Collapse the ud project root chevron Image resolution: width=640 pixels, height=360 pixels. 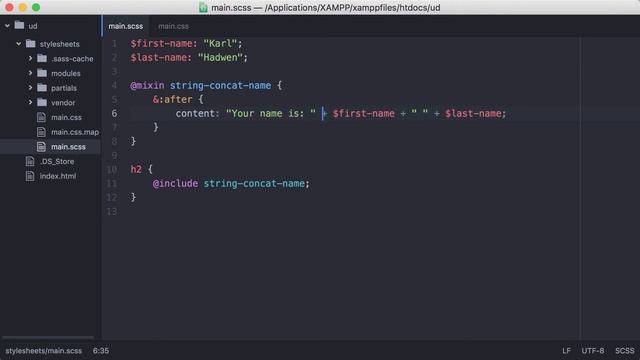coord(7,26)
